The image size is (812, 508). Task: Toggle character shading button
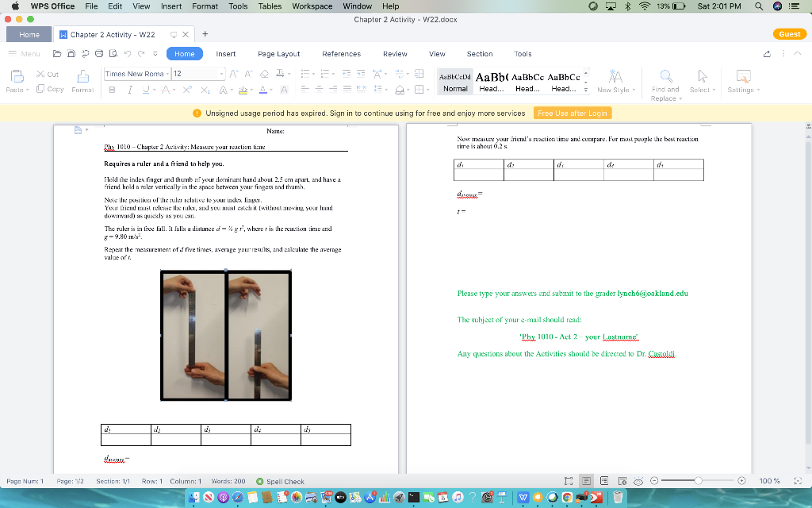pos(284,90)
